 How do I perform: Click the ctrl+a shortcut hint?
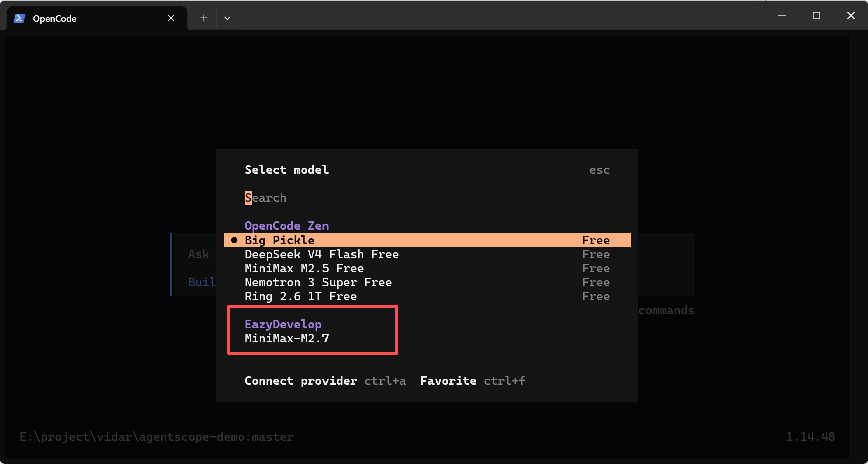[x=385, y=381]
